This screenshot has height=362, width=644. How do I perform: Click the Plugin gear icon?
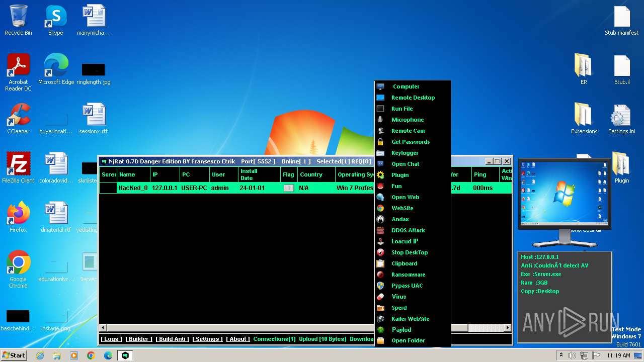pyautogui.click(x=380, y=175)
